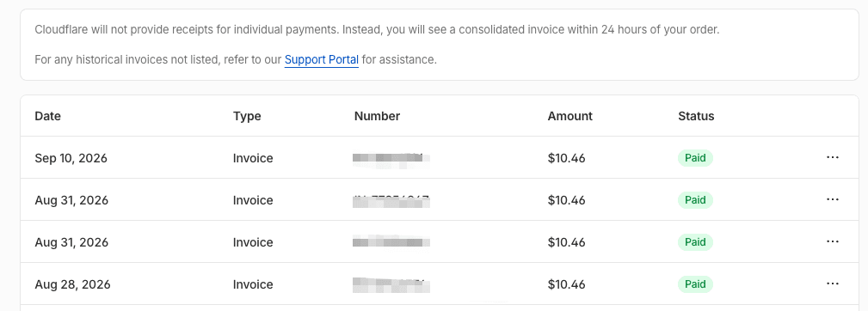Select the Paid badge for Aug 28 invoice
Image resolution: width=868 pixels, height=311 pixels.
(x=695, y=284)
